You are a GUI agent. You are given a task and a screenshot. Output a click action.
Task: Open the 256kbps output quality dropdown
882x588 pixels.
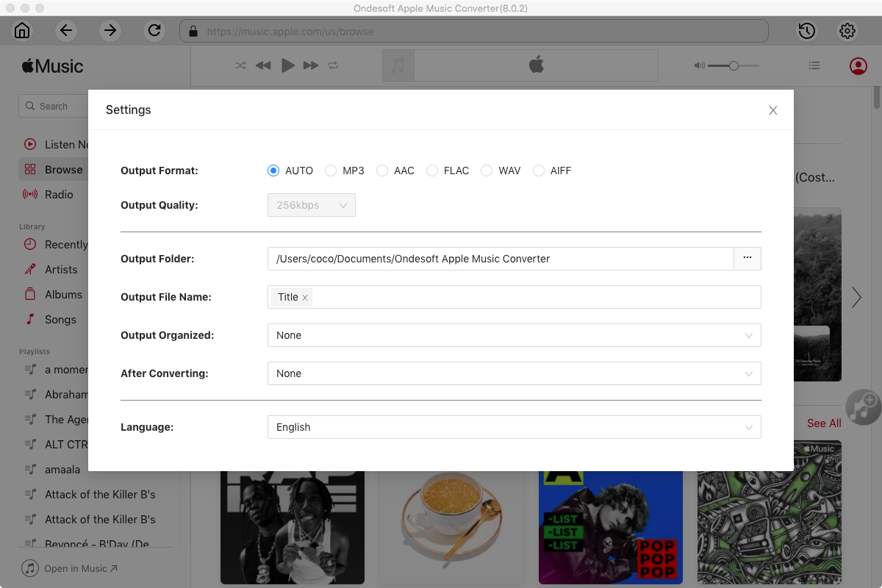(x=312, y=205)
